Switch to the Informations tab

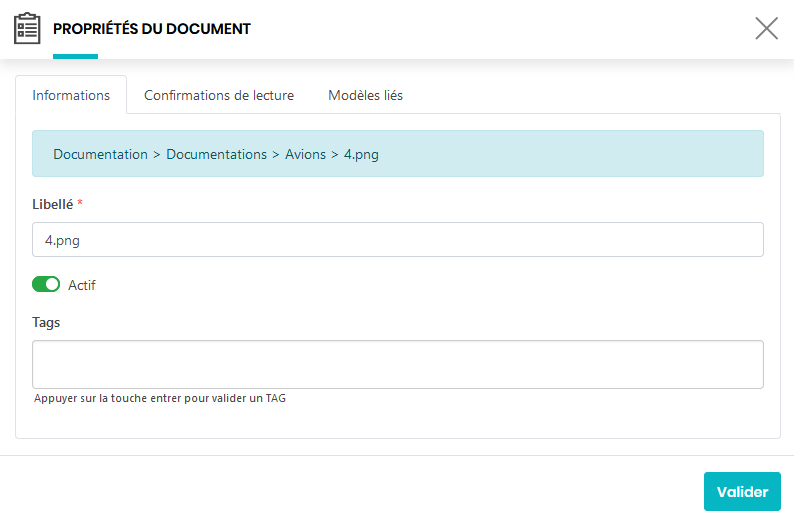click(x=71, y=96)
